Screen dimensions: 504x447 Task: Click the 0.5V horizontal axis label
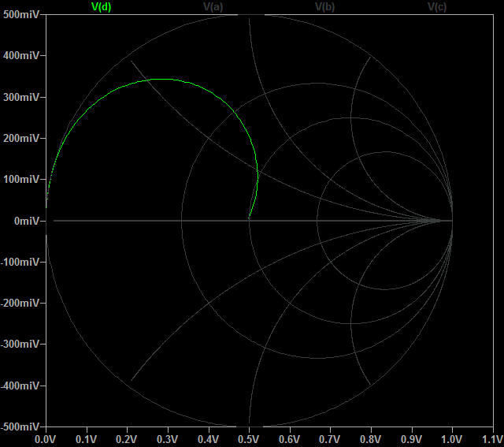[249, 439]
